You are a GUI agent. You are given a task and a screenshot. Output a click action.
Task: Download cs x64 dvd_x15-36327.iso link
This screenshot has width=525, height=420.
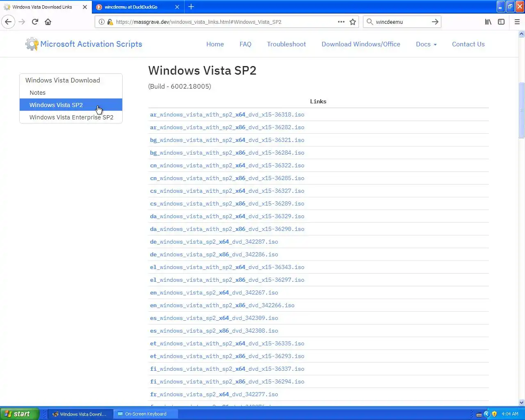click(x=227, y=191)
